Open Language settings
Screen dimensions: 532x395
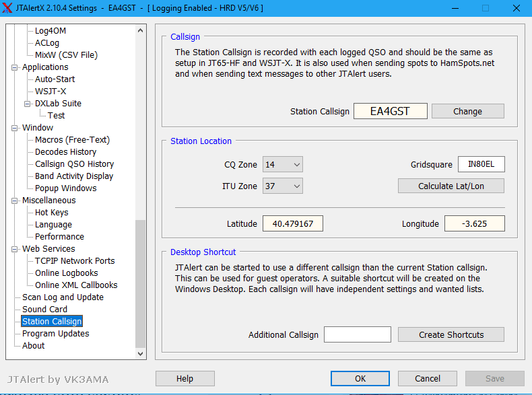(54, 225)
